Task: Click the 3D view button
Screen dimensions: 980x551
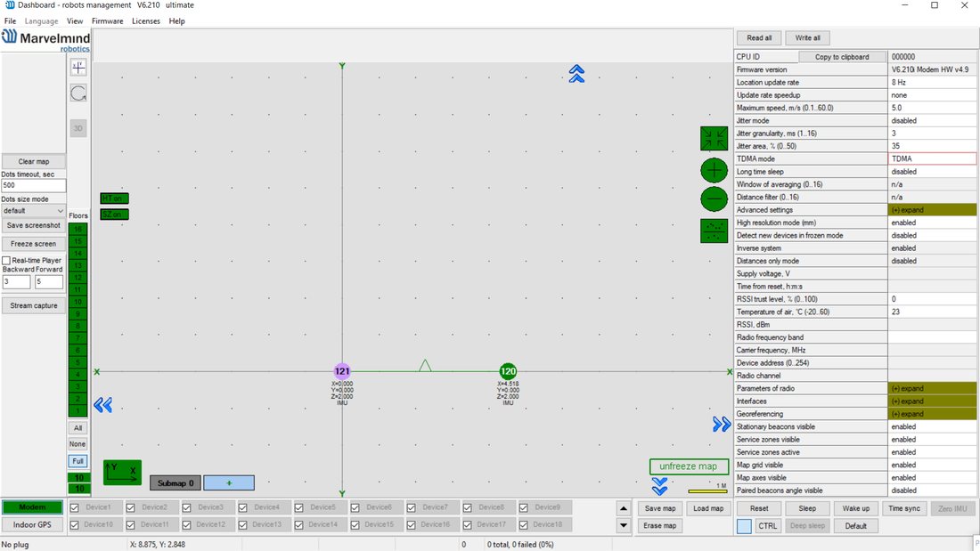Action: pyautogui.click(x=78, y=129)
